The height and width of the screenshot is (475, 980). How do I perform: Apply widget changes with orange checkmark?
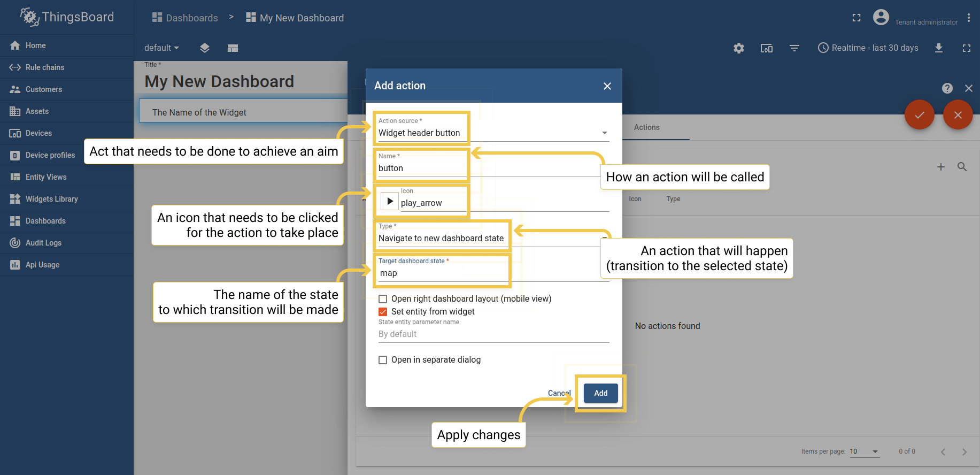[920, 114]
